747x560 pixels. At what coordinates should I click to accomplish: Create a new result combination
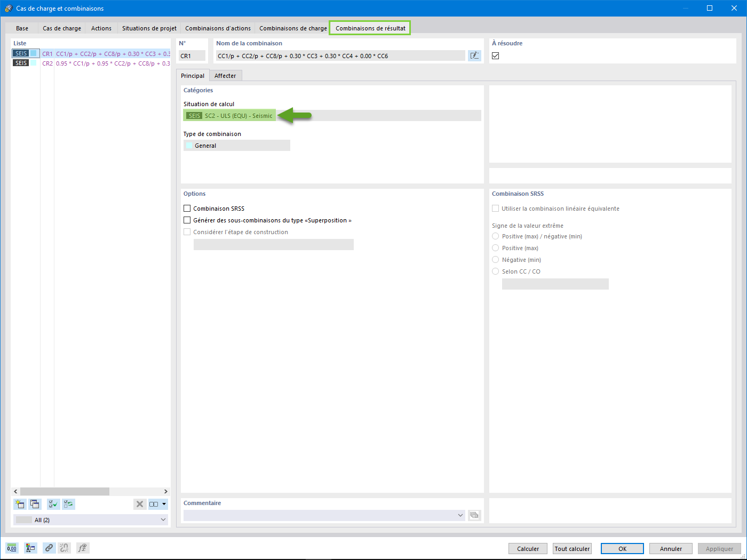tap(20, 504)
